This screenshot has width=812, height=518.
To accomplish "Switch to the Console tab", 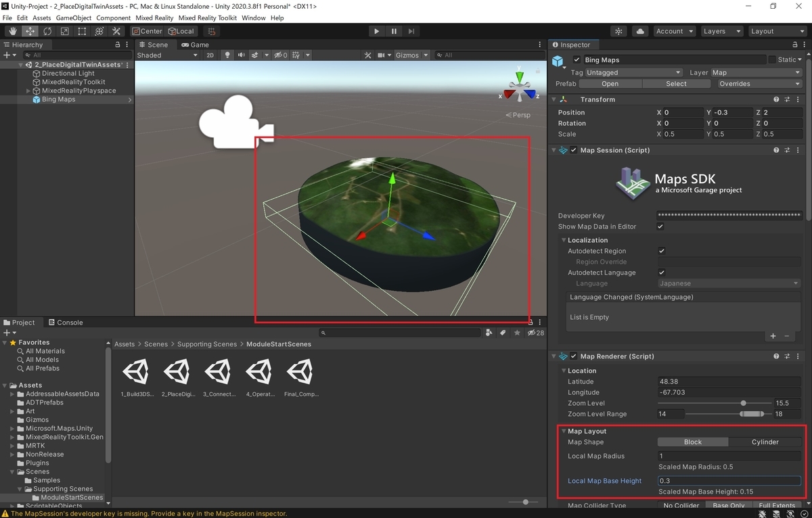I will (65, 323).
